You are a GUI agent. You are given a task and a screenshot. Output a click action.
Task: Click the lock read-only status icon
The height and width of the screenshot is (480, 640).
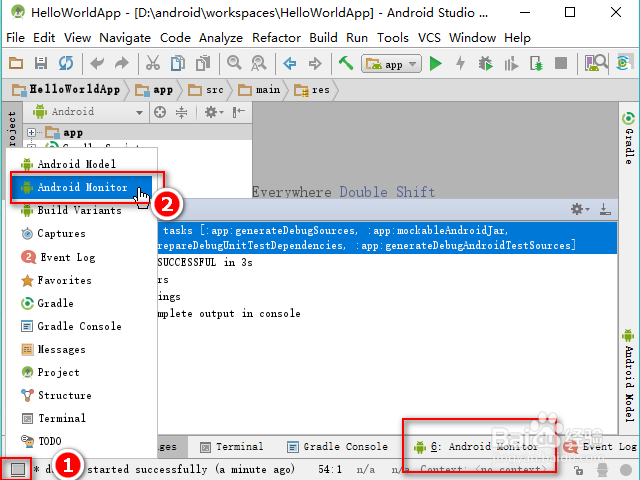click(578, 470)
